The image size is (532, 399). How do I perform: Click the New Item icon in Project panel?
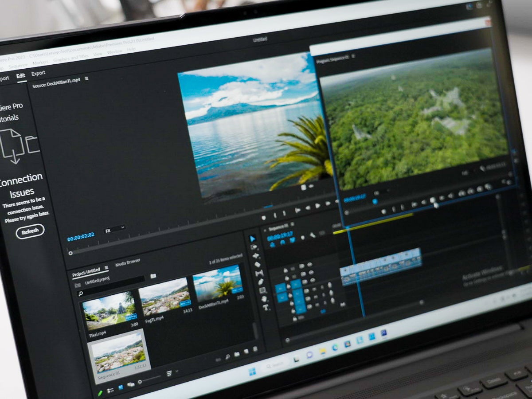246,351
